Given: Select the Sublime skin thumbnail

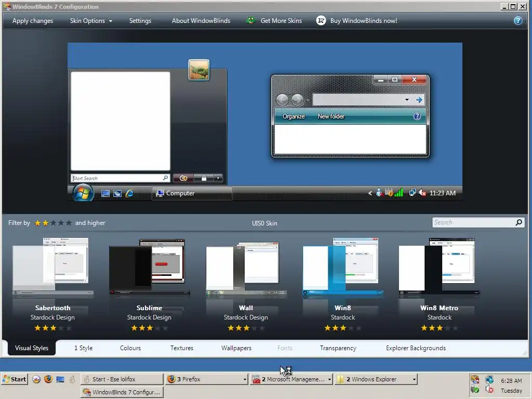Looking at the screenshot, I should click(149, 268).
